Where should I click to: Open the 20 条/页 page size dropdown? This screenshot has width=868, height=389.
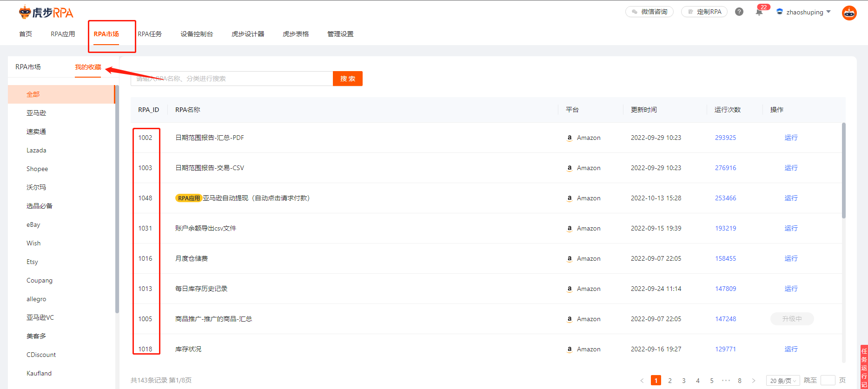pyautogui.click(x=783, y=380)
